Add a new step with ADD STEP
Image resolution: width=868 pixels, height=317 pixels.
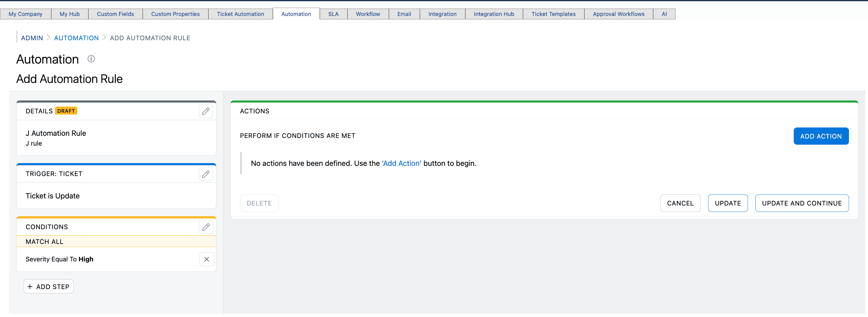click(48, 287)
